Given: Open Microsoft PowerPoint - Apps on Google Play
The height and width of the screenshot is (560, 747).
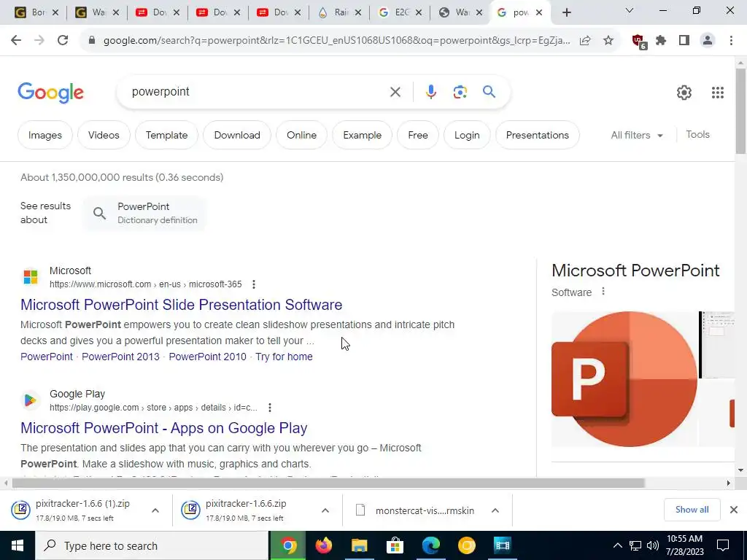Looking at the screenshot, I should click(x=164, y=428).
